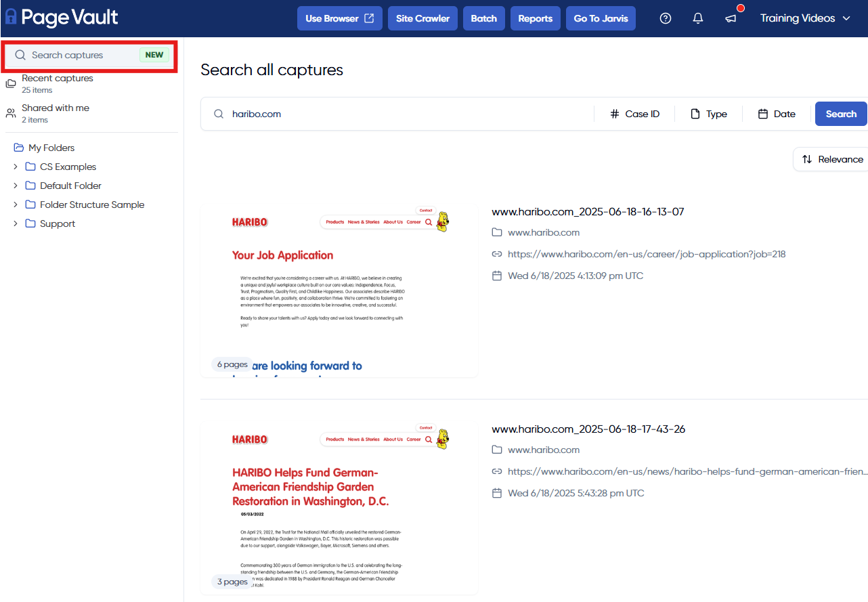The height and width of the screenshot is (602, 868).
Task: Select My Folders in sidebar
Action: 51,148
